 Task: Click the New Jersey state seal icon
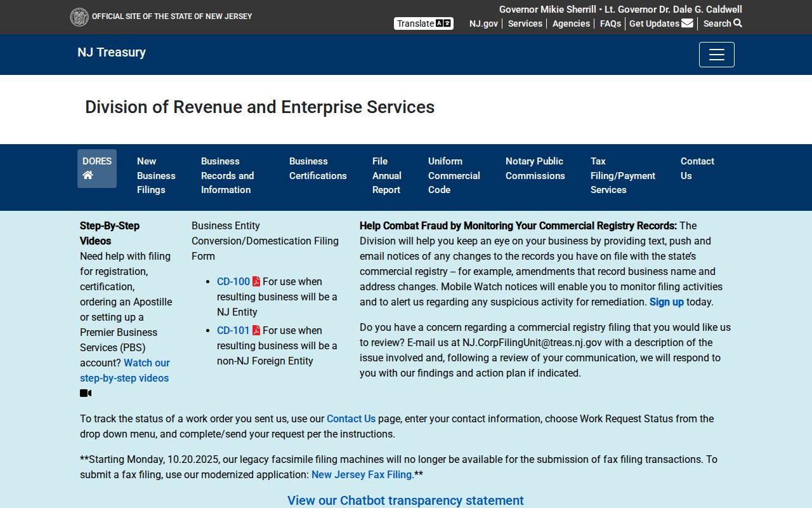(79, 17)
